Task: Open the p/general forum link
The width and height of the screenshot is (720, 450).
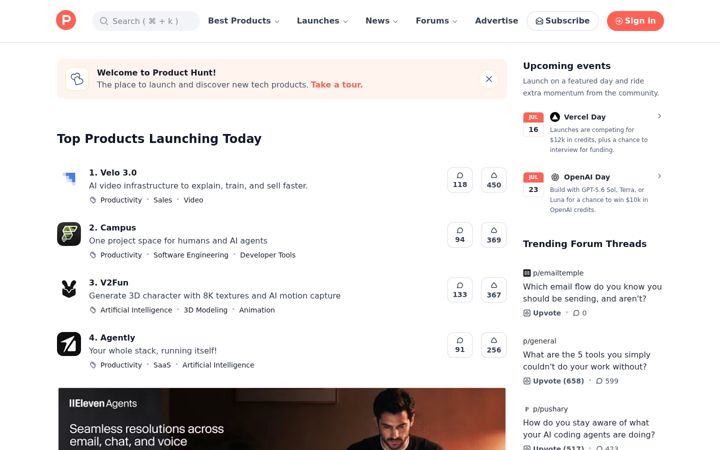Action: [x=540, y=341]
